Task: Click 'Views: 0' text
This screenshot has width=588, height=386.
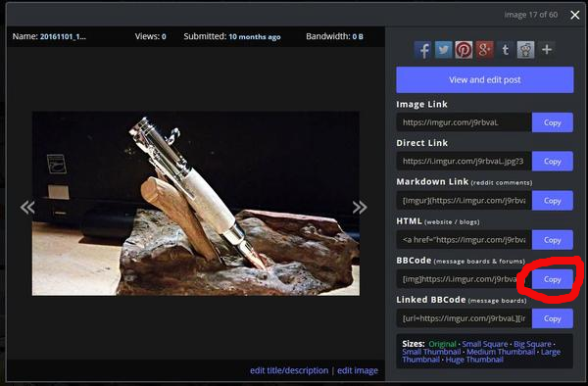Action: [150, 36]
